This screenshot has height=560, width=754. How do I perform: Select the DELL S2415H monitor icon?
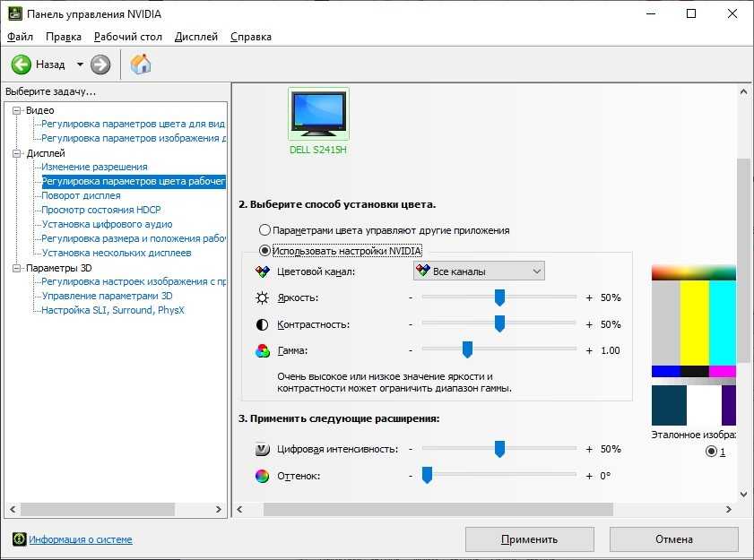318,114
